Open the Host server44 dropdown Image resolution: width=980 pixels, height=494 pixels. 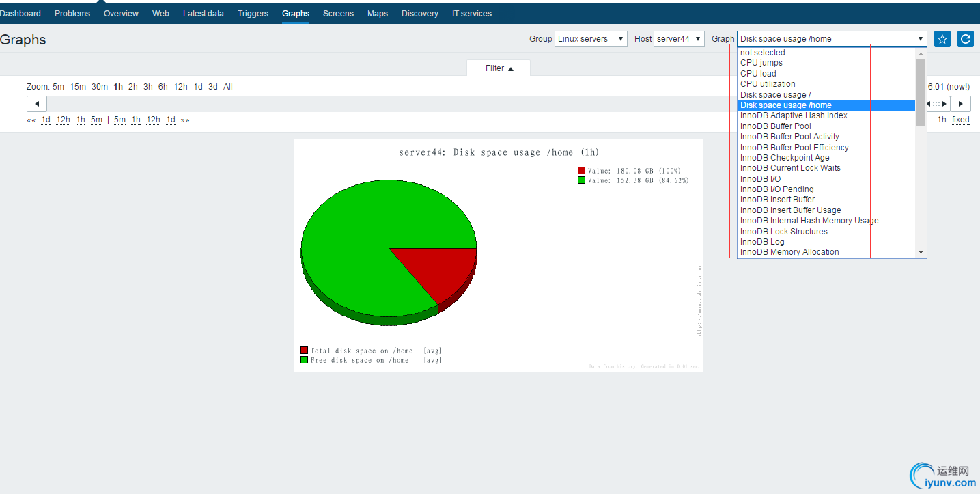(x=679, y=39)
